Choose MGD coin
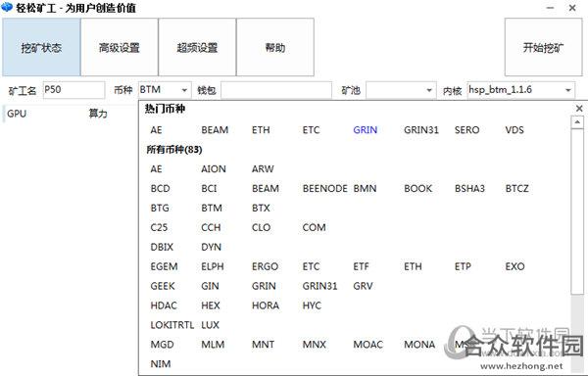 162,344
